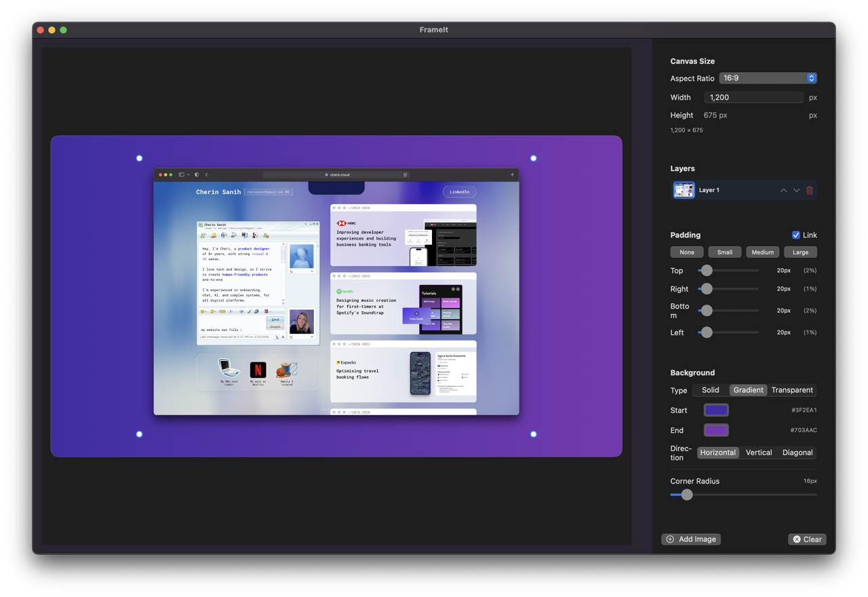Click the Layer 1 name label

point(709,190)
